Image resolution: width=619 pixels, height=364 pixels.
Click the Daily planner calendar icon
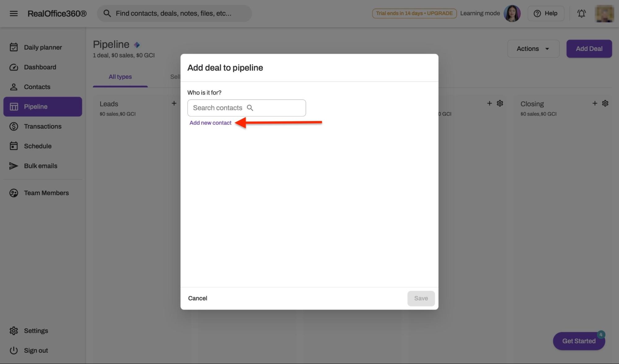click(14, 47)
